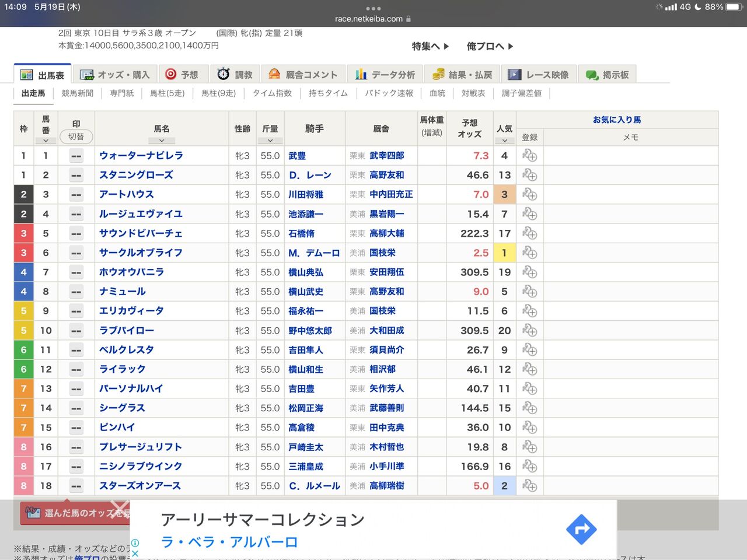Open trainer 国枝栄 for エリカヴィータ

(x=382, y=311)
